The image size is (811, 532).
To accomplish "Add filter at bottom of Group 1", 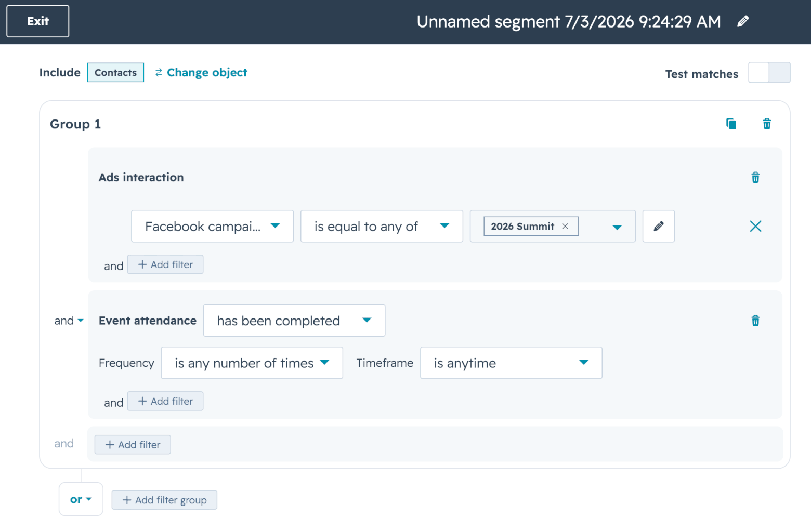I will click(133, 445).
